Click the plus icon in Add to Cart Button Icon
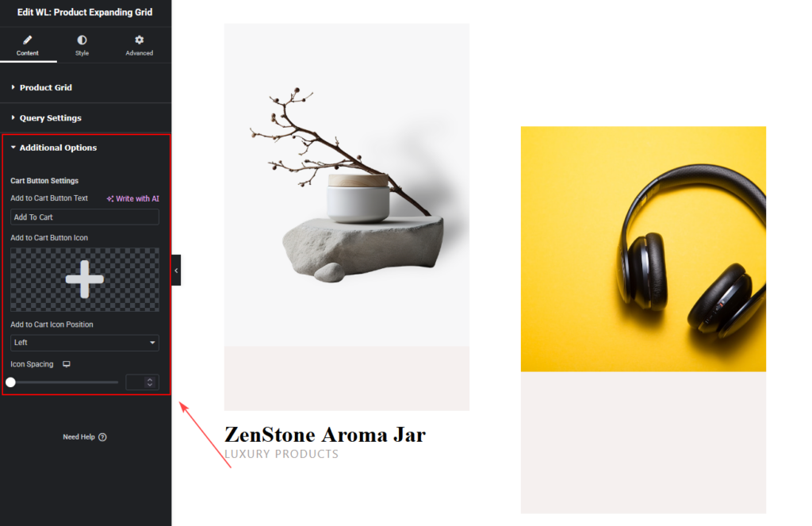The image size is (812, 526). 84,279
